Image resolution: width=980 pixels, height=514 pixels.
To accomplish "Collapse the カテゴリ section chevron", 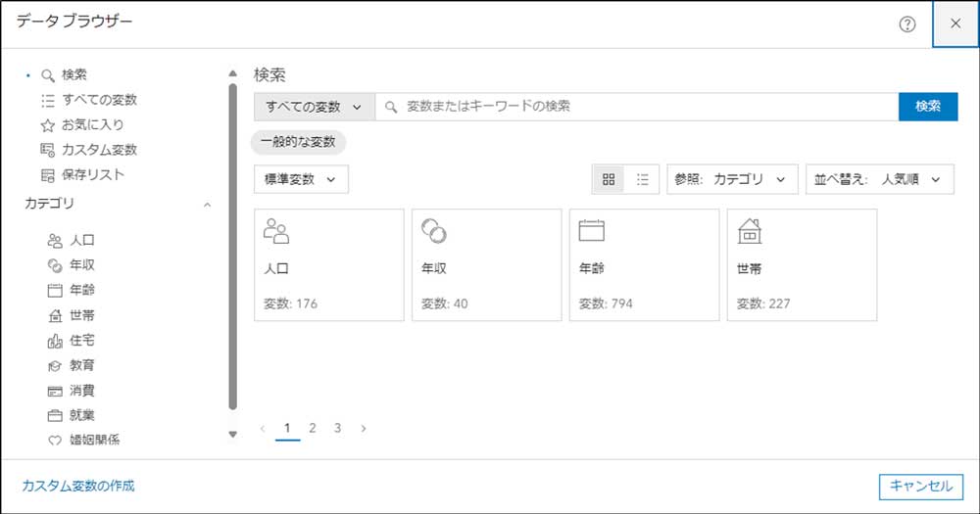I will pos(207,205).
